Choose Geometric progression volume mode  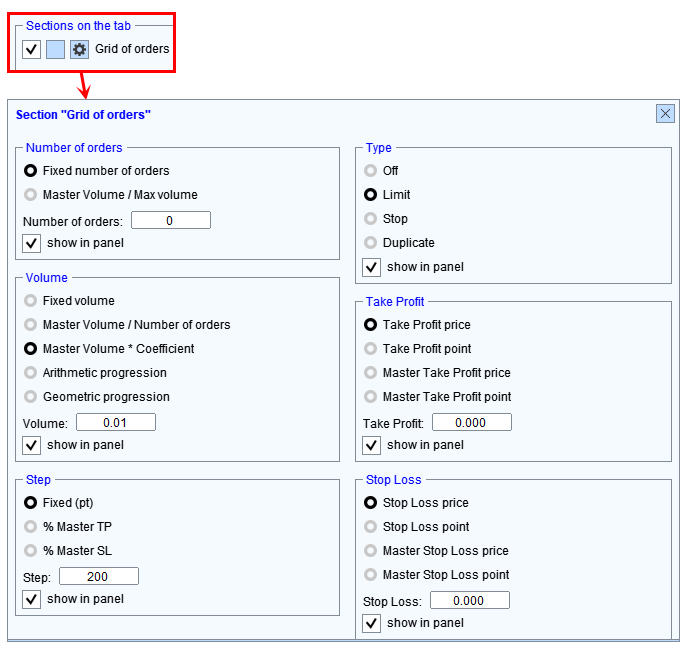32,397
